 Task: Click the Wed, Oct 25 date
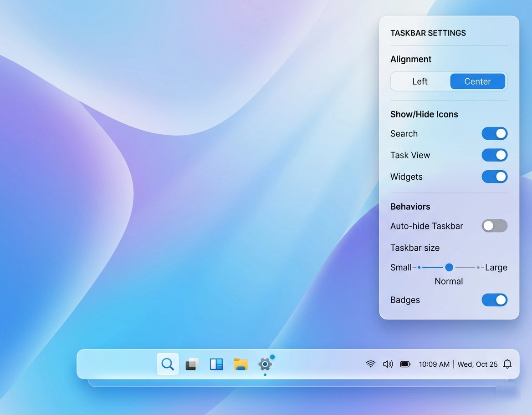click(x=477, y=364)
